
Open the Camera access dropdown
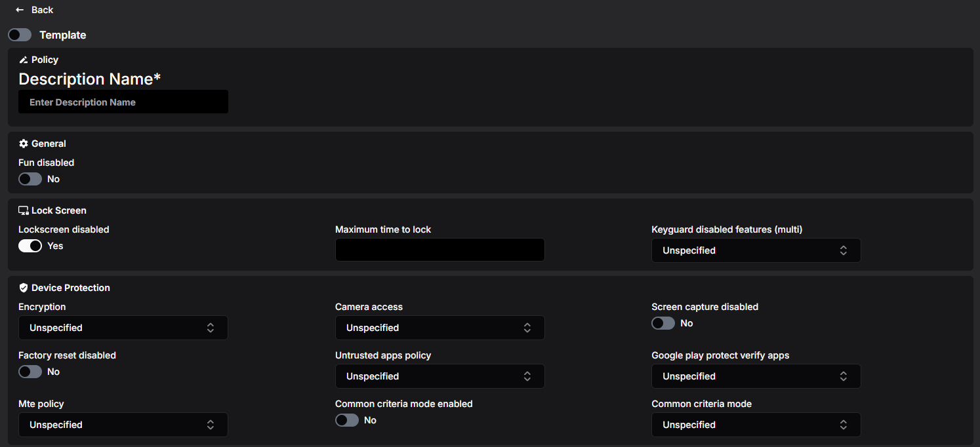[x=439, y=328]
